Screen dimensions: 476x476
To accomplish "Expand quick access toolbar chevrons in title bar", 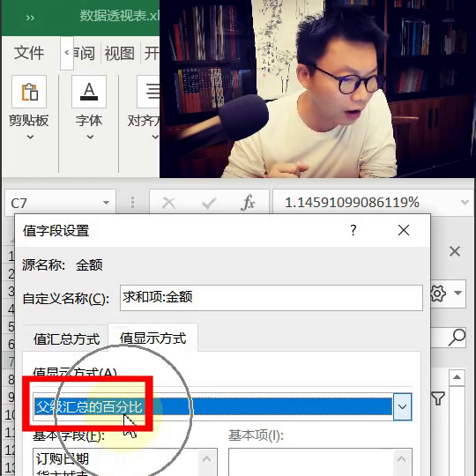I will tap(30, 18).
